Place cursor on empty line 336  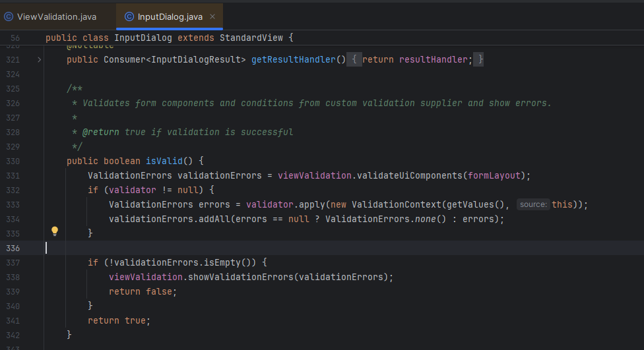(x=343, y=248)
